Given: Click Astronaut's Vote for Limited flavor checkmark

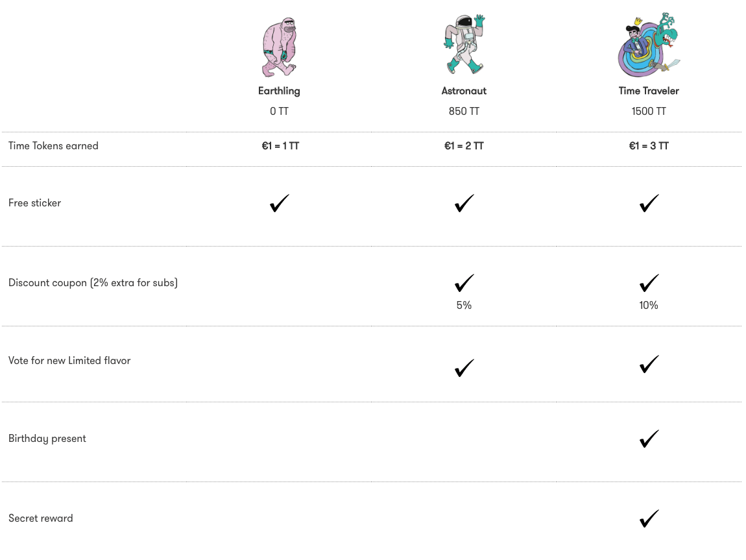Looking at the screenshot, I should pos(464,368).
